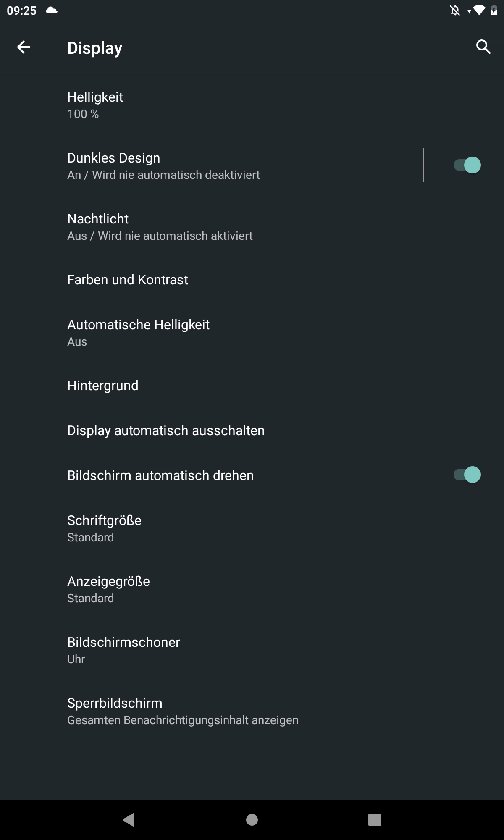Select the Hintergrund entry
Viewport: 504px width, 840px height.
252,386
